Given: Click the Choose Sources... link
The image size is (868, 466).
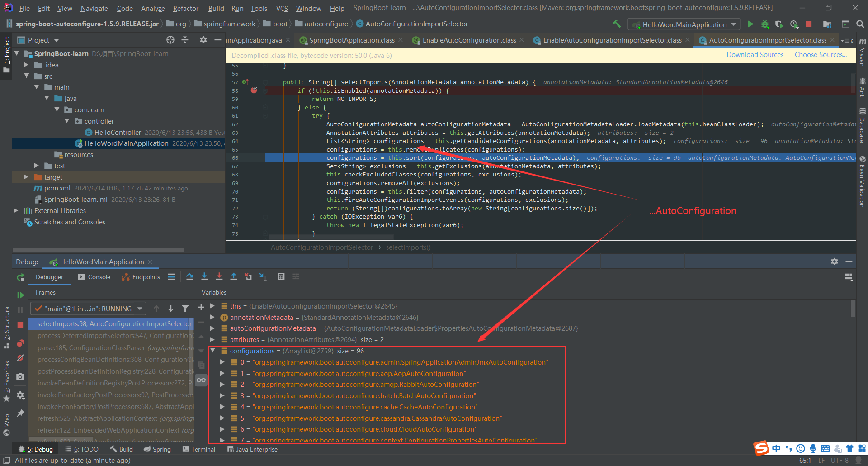Looking at the screenshot, I should [x=821, y=55].
